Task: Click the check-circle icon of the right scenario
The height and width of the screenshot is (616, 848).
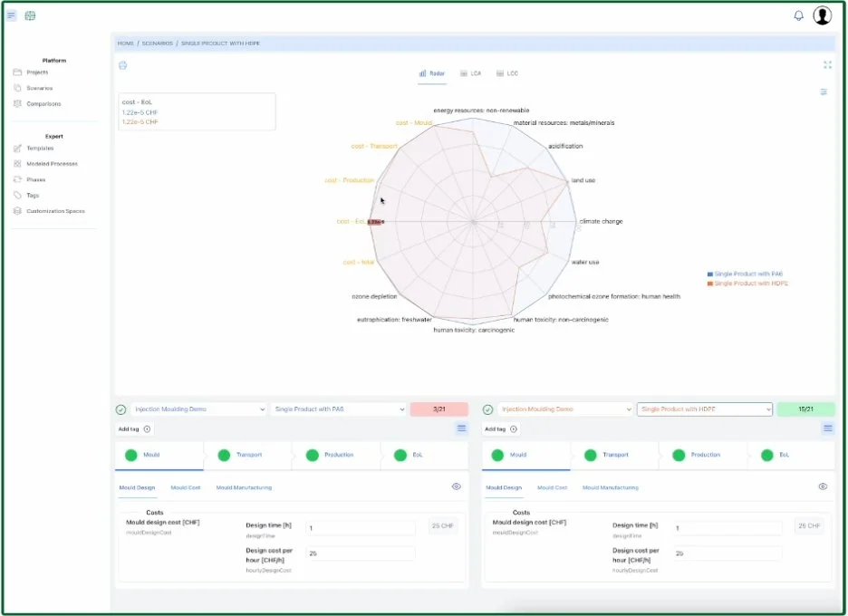Action: click(487, 409)
